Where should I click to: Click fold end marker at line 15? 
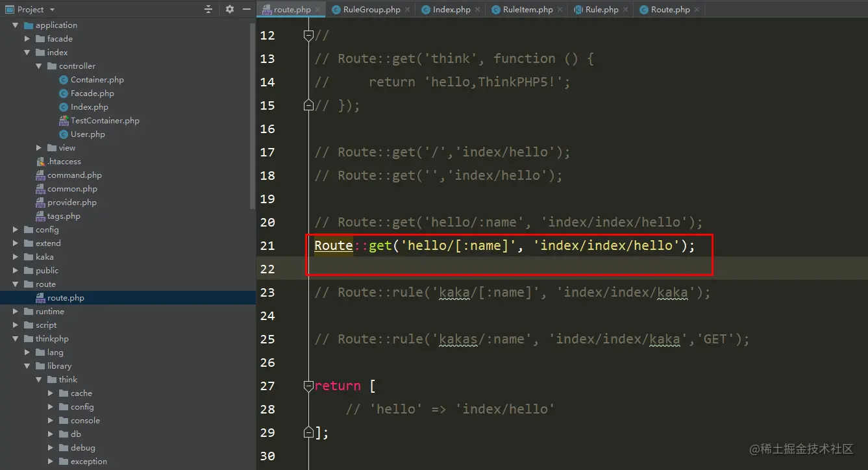point(309,105)
